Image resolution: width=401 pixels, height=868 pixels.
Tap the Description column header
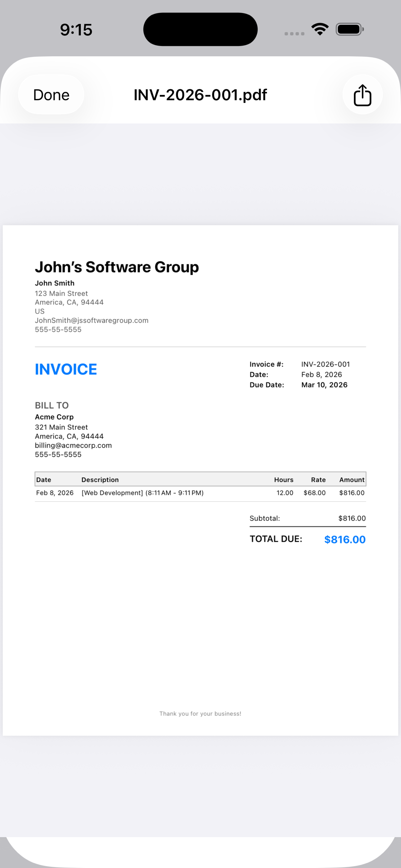(100, 480)
